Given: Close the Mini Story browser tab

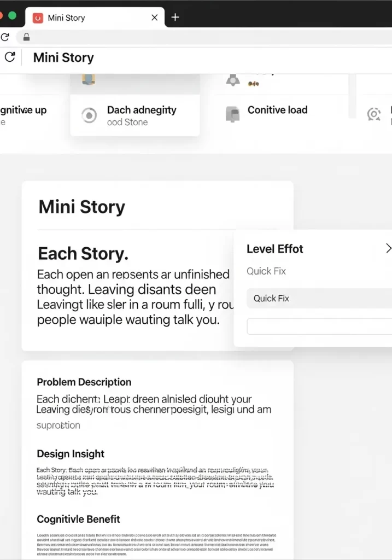Looking at the screenshot, I should pyautogui.click(x=155, y=17).
